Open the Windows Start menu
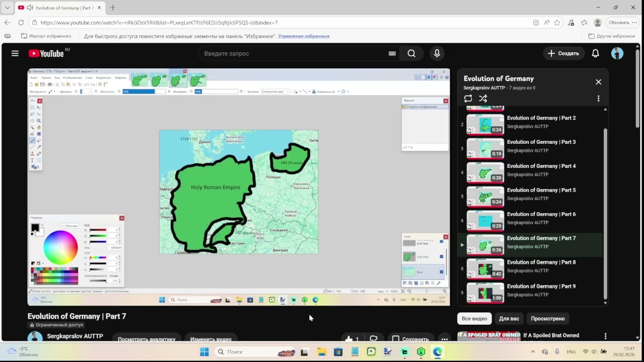The height and width of the screenshot is (362, 644). point(204,352)
